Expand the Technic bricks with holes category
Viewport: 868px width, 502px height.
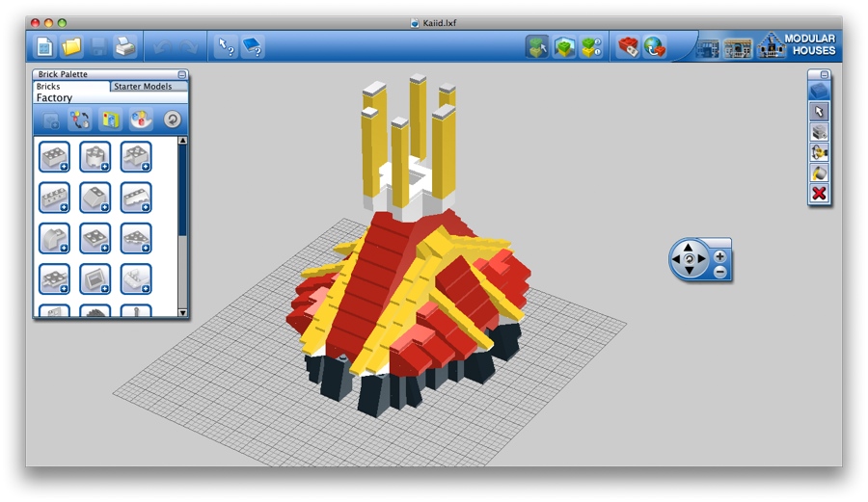tap(54, 198)
